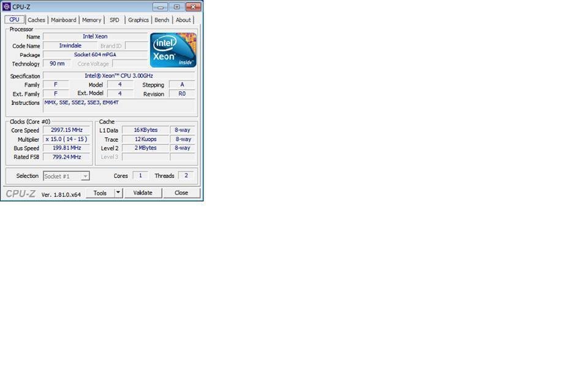Click the Validate button
The width and height of the screenshot is (588, 368).
pos(143,193)
